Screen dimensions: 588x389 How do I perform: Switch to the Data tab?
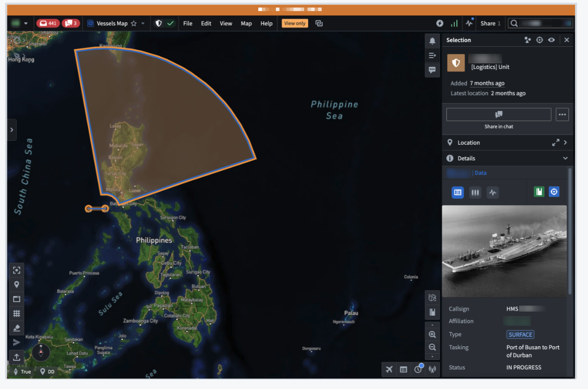click(x=480, y=173)
